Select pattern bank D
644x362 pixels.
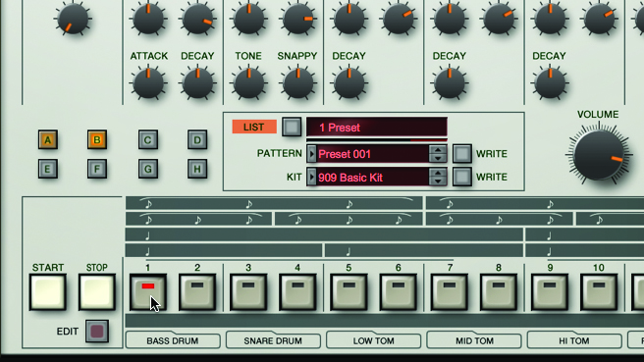click(x=197, y=139)
